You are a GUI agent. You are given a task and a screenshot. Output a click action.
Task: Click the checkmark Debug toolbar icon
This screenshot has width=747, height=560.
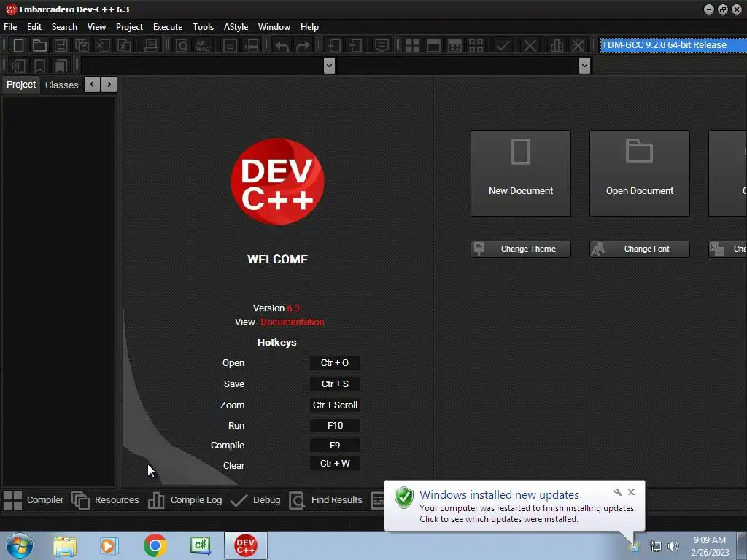[503, 46]
